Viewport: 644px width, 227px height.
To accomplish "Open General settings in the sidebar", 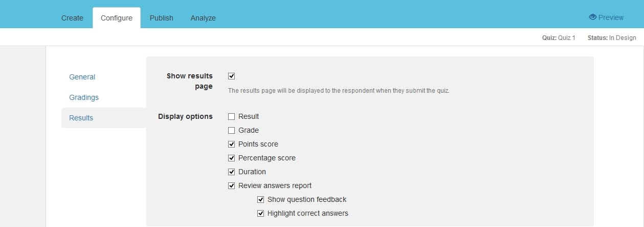I will [x=82, y=77].
